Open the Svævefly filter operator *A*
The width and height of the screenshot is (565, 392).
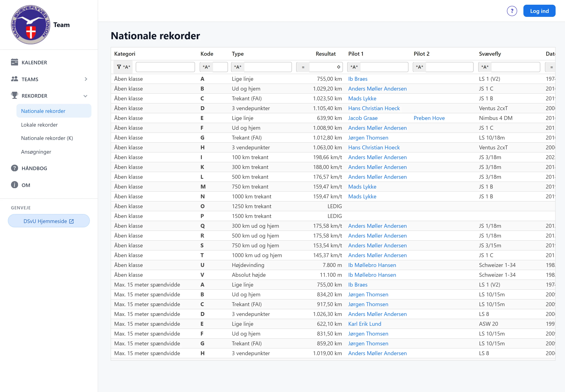pyautogui.click(x=485, y=67)
